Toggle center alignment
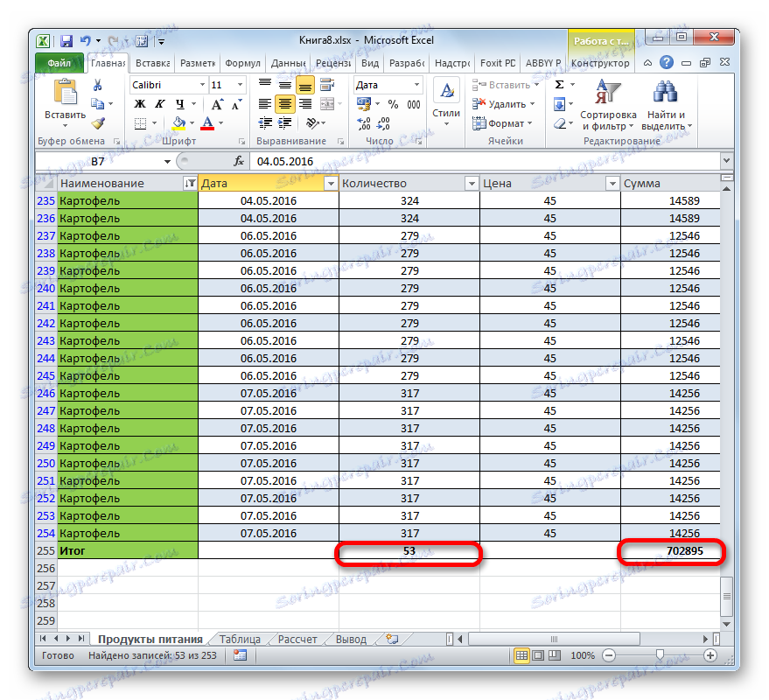Viewport: 769px width, 700px height. point(283,103)
